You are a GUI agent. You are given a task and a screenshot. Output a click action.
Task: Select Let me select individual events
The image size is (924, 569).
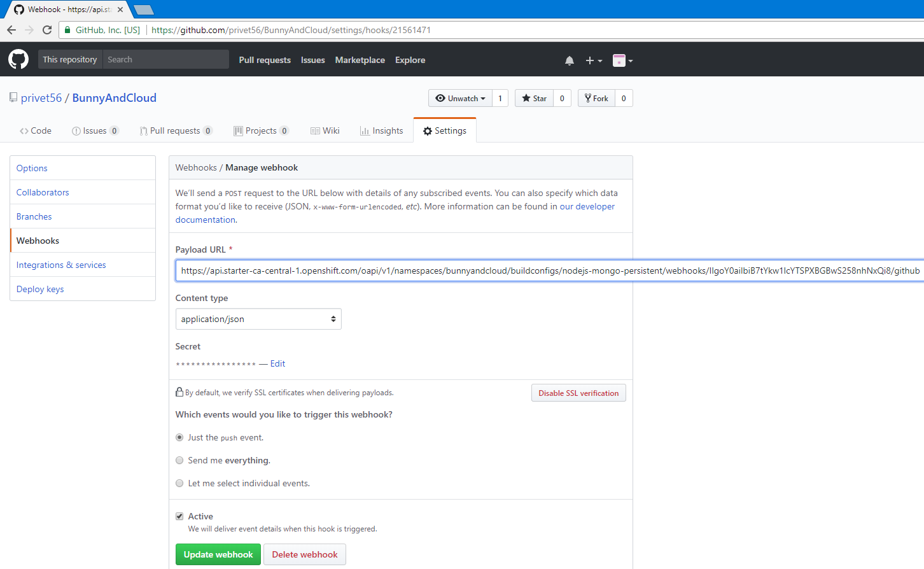[x=179, y=483]
